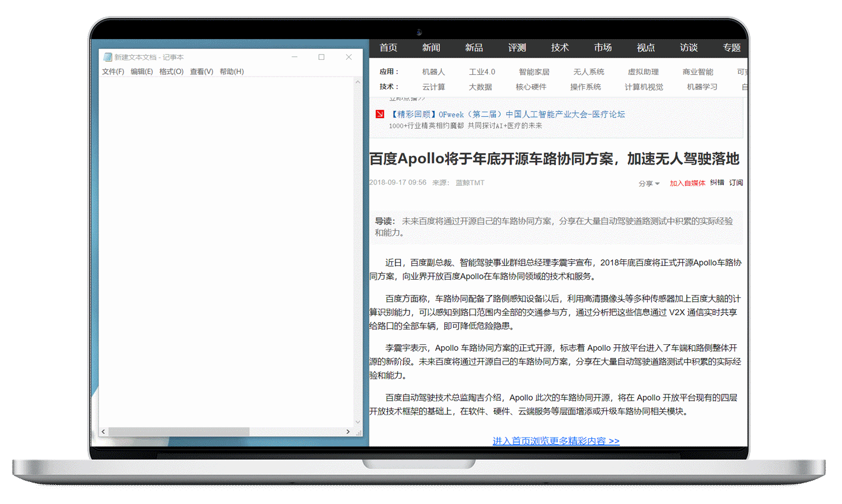
Task: Click the Notepad horizontal scrollbar thumb
Action: [x=179, y=432]
